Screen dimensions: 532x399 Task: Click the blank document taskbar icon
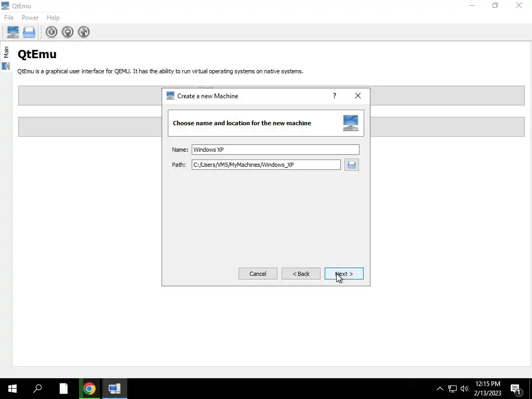tap(63, 389)
